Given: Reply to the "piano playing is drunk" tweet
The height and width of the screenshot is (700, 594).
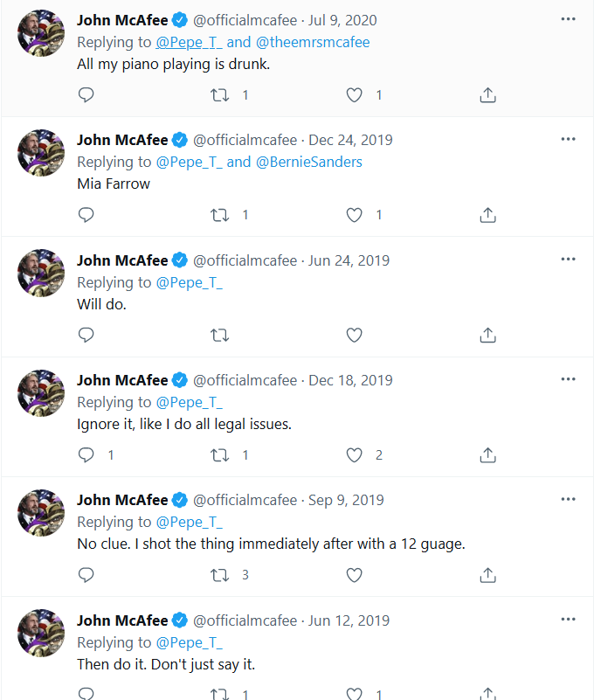Looking at the screenshot, I should click(x=86, y=95).
